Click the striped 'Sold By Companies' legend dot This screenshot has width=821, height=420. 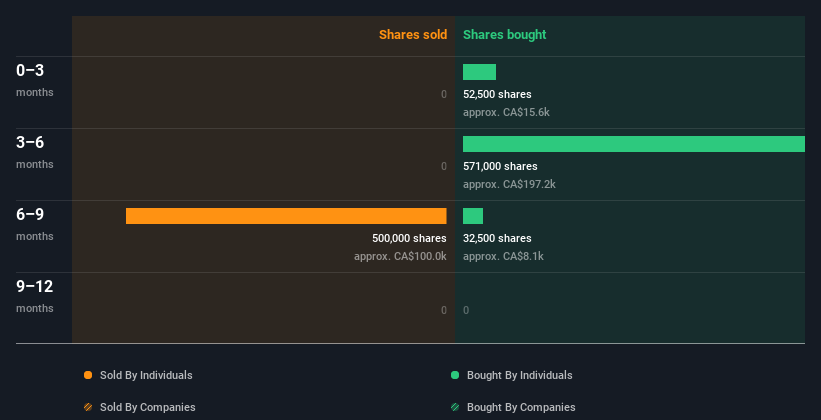click(88, 407)
